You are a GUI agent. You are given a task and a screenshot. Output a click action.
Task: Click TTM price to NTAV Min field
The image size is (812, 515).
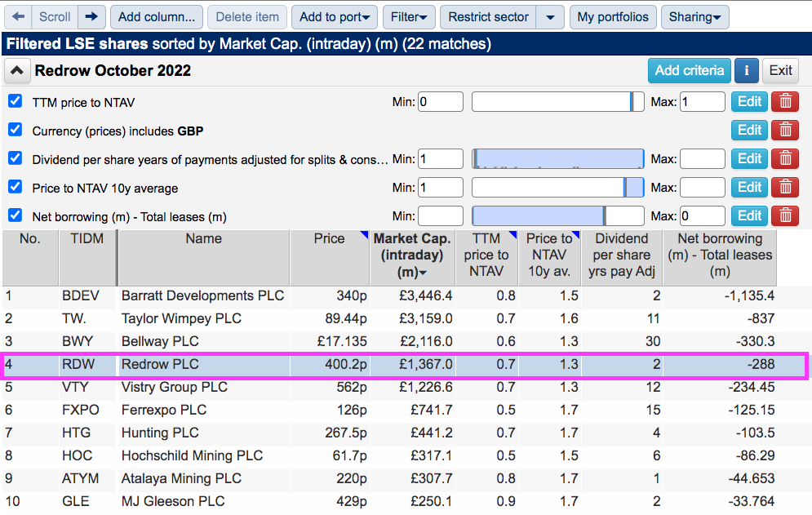coord(440,101)
